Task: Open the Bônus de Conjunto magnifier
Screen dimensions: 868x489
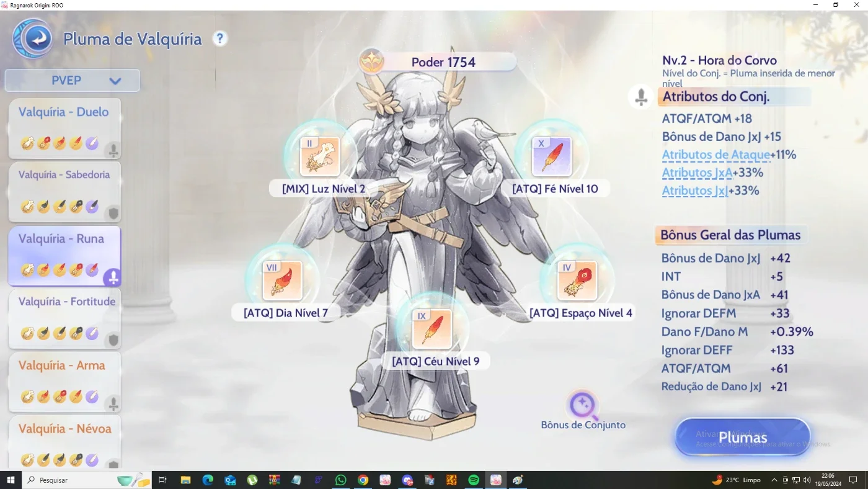Action: coord(583,405)
